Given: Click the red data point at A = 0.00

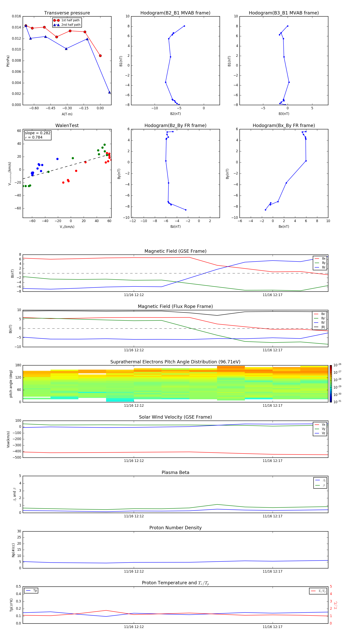Looking at the screenshot, I should 100,56.
